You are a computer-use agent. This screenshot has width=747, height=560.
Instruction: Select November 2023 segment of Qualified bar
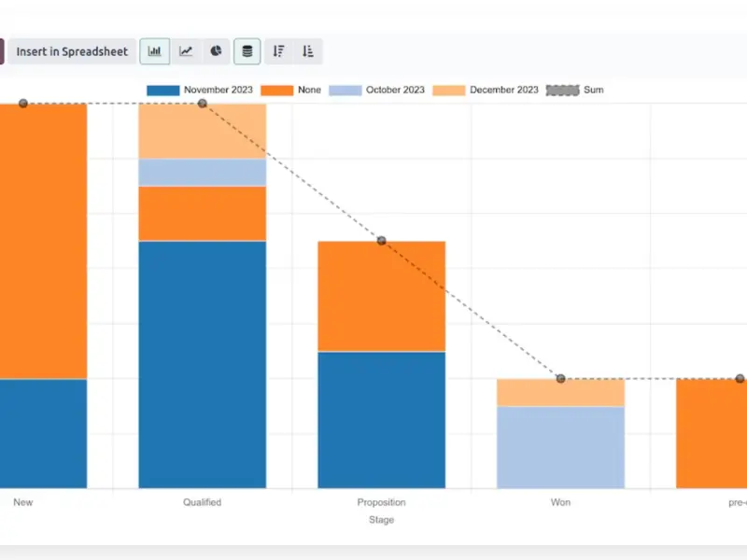(x=202, y=364)
